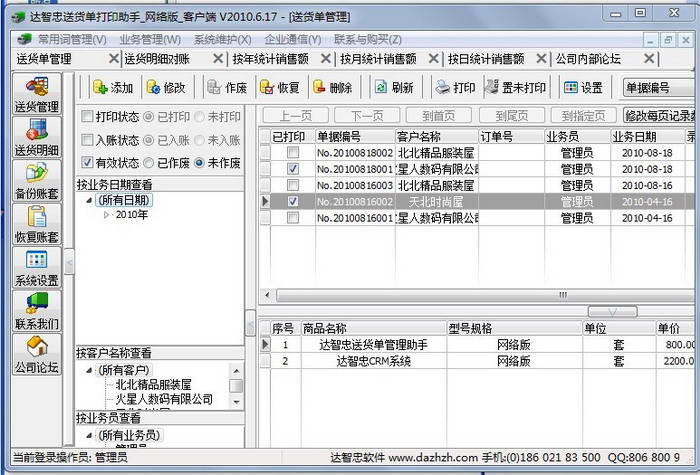The image size is (700, 475).
Task: Collapse the (所有业务员) tree node
Action: tap(89, 435)
